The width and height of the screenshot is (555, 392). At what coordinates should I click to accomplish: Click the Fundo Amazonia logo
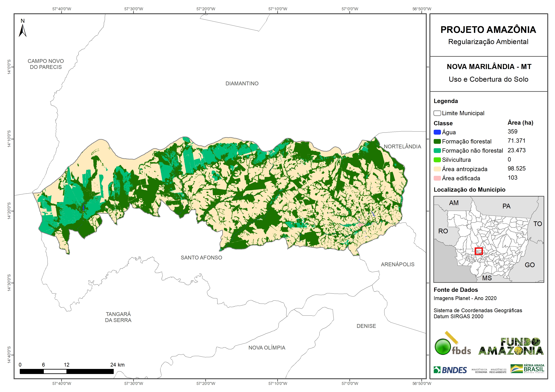tap(511, 347)
